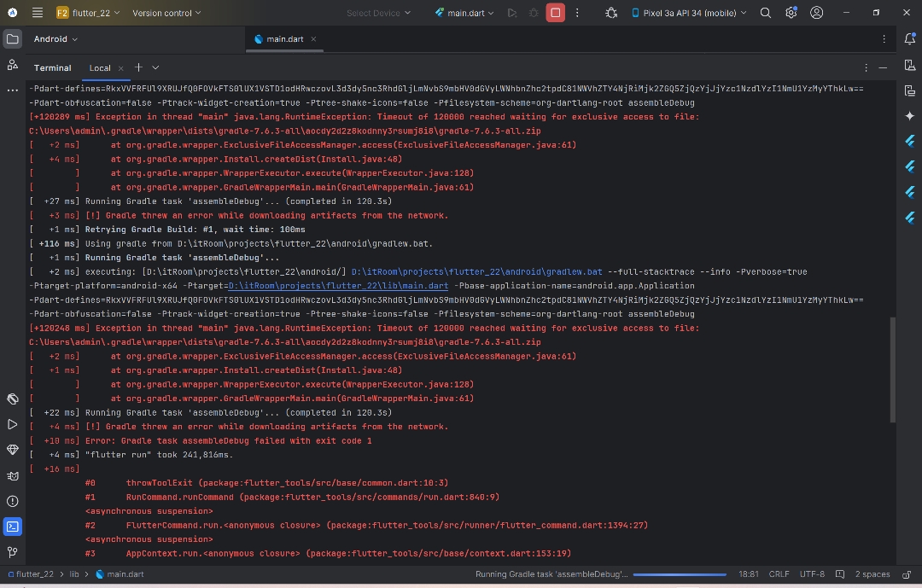Stop the running process with red button
Viewport: 922px width, 588px height.
coord(555,12)
